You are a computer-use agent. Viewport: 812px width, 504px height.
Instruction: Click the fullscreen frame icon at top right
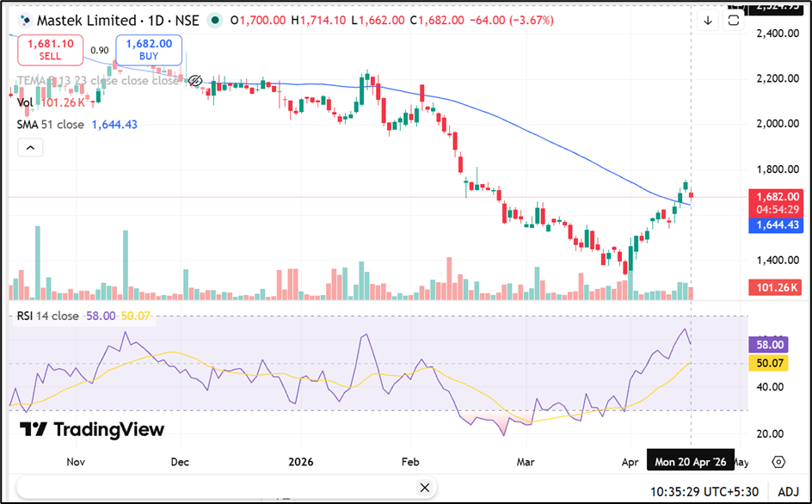click(734, 21)
